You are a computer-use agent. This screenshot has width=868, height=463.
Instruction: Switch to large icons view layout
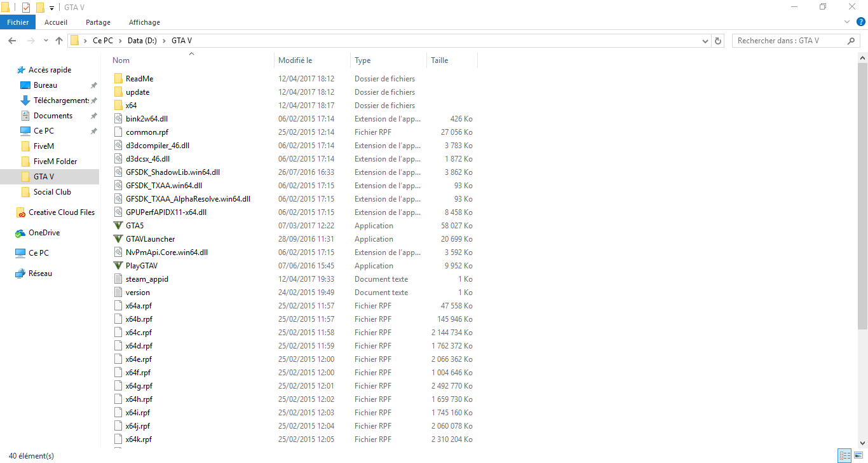858,455
